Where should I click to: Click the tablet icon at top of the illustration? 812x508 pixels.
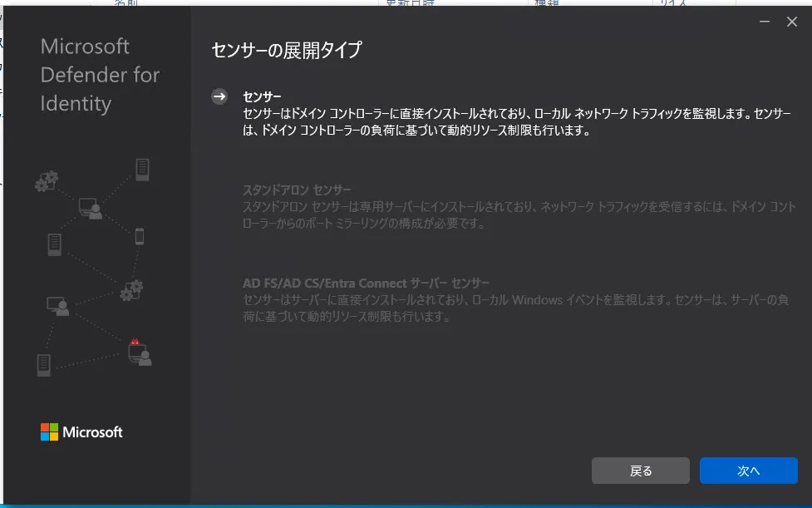pos(144,171)
